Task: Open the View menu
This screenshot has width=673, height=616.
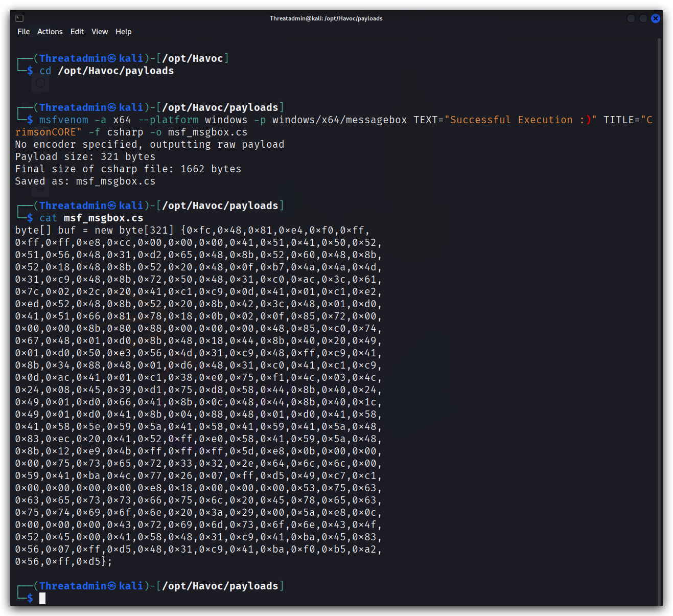Action: pos(100,32)
